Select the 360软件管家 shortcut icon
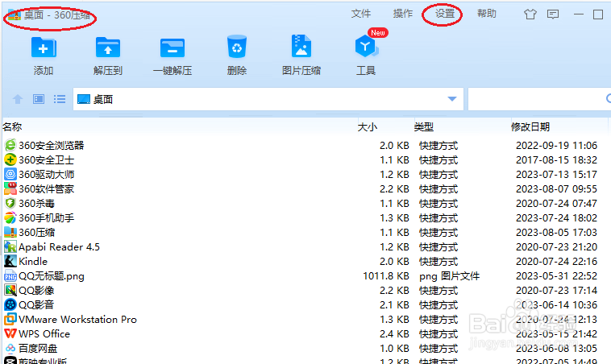The height and width of the screenshot is (364, 611). [10, 188]
